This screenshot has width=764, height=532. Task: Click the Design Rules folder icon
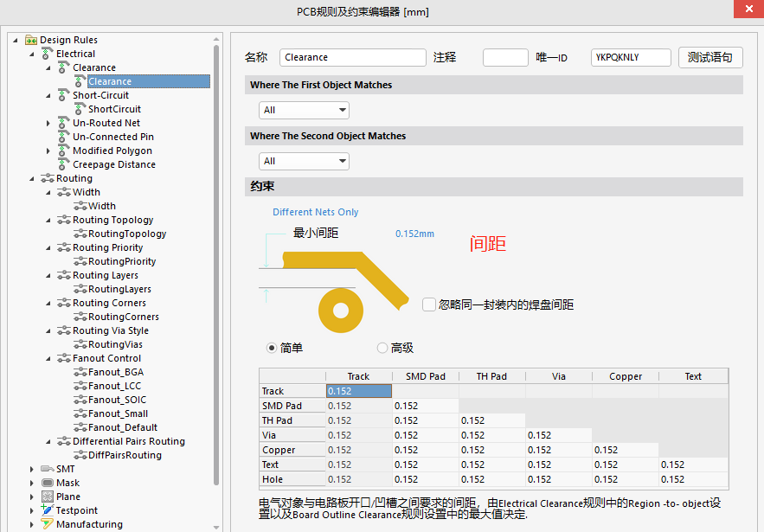(31, 40)
